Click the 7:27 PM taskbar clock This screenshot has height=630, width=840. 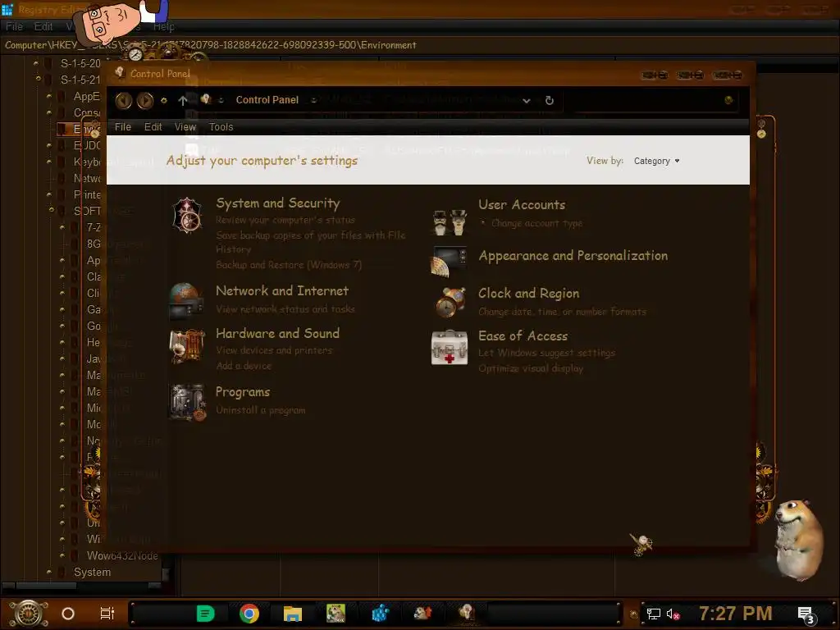click(736, 614)
